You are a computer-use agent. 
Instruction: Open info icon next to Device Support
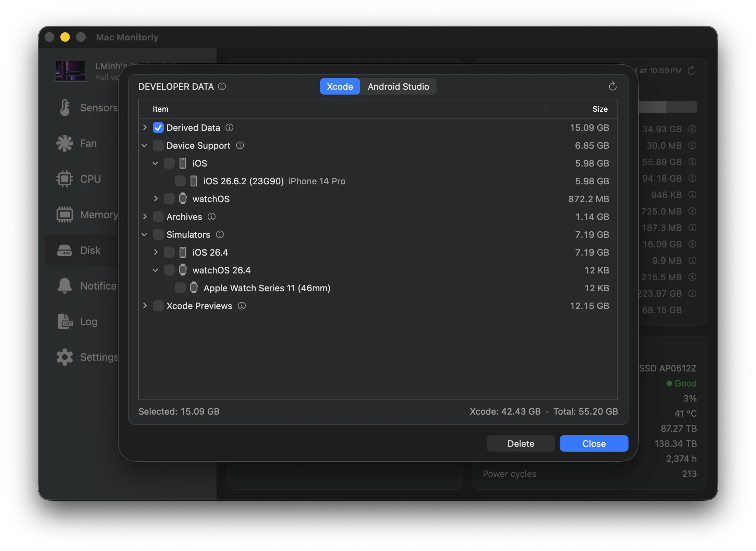coord(240,145)
